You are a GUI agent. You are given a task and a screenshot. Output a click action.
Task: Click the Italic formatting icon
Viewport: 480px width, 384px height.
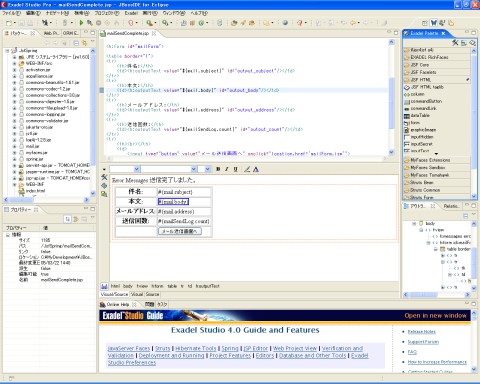[x=227, y=169]
